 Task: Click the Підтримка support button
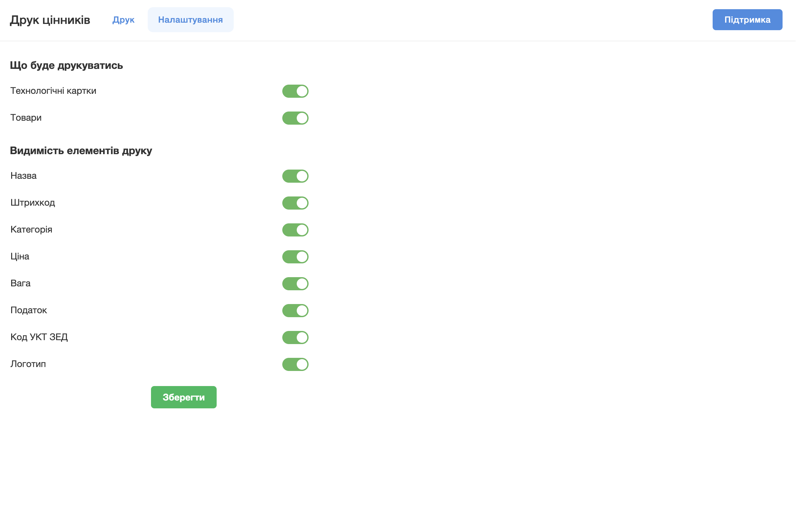(747, 20)
